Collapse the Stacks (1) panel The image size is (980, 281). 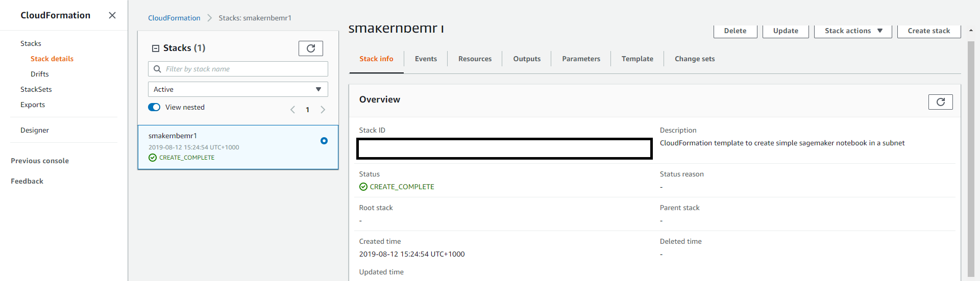[x=156, y=48]
